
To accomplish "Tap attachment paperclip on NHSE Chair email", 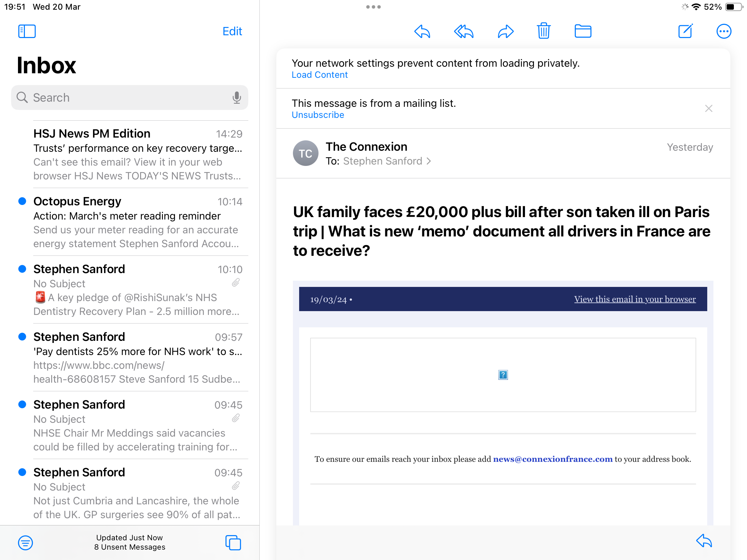I will click(236, 418).
